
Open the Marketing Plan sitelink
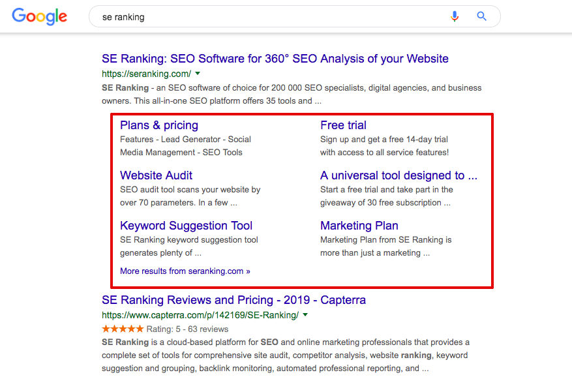click(x=359, y=226)
